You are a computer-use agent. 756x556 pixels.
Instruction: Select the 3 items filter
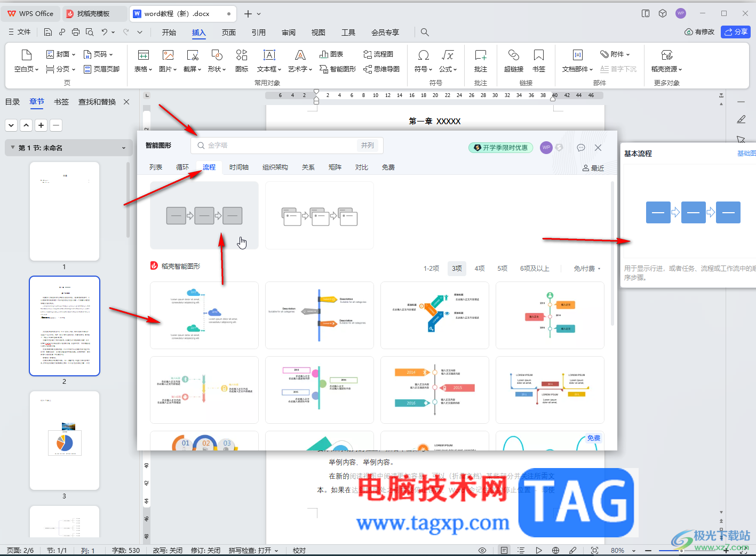(457, 268)
